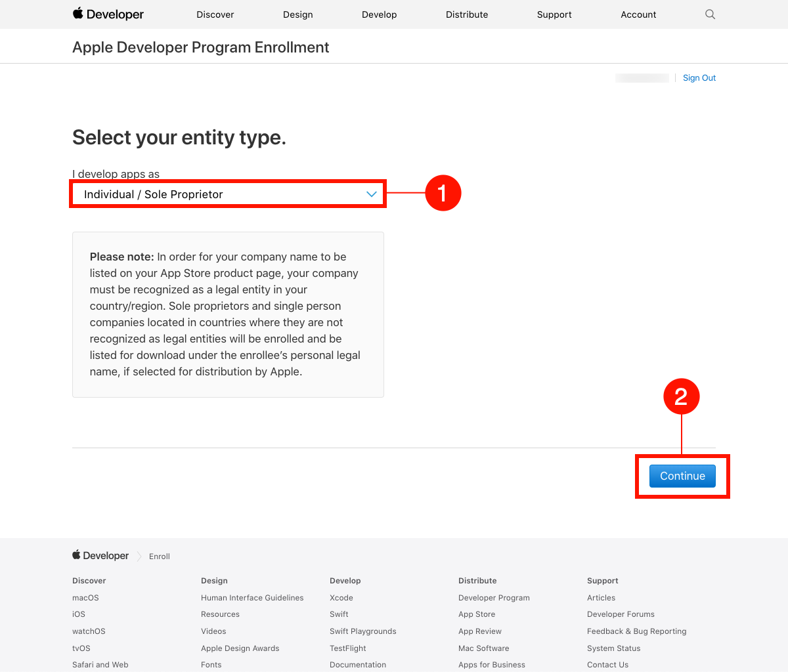Open the App Store footer link
788x672 pixels.
point(477,614)
